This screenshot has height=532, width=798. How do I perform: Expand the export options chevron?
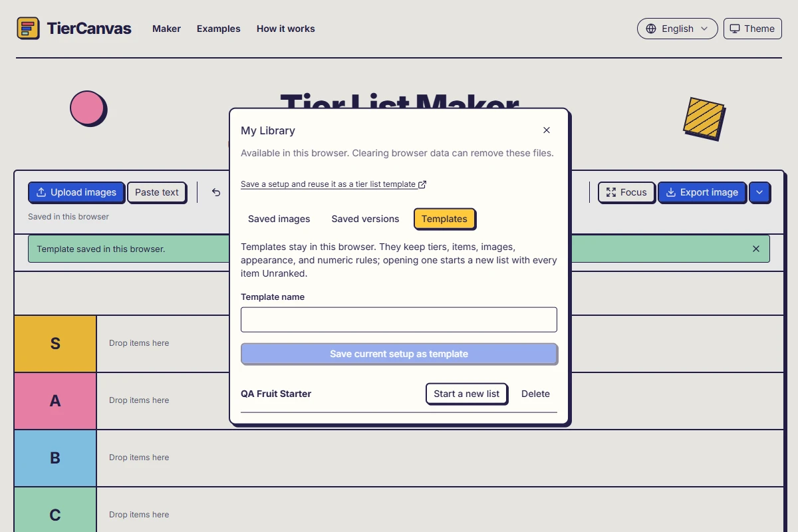[x=759, y=192]
